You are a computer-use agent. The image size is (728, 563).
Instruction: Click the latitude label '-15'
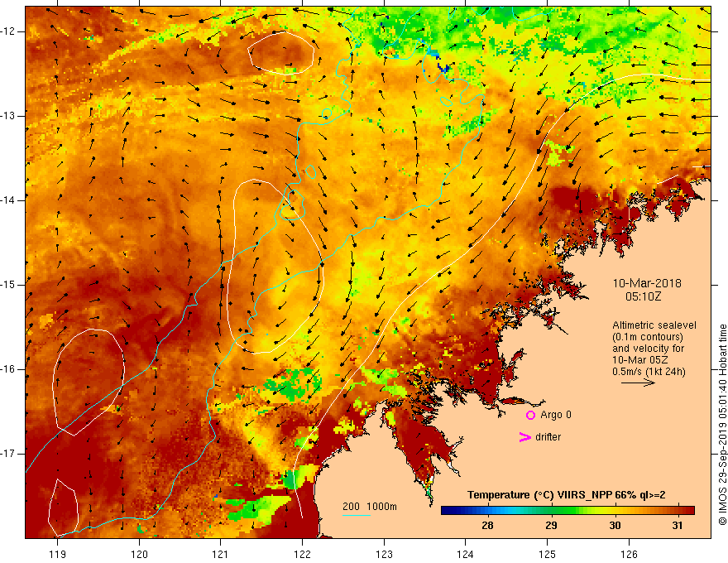[x=9, y=285]
